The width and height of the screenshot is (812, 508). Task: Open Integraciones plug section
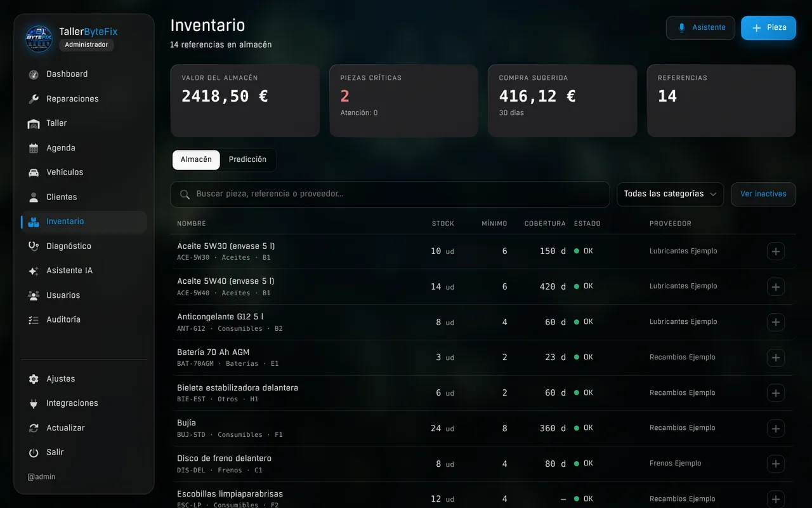click(x=84, y=403)
